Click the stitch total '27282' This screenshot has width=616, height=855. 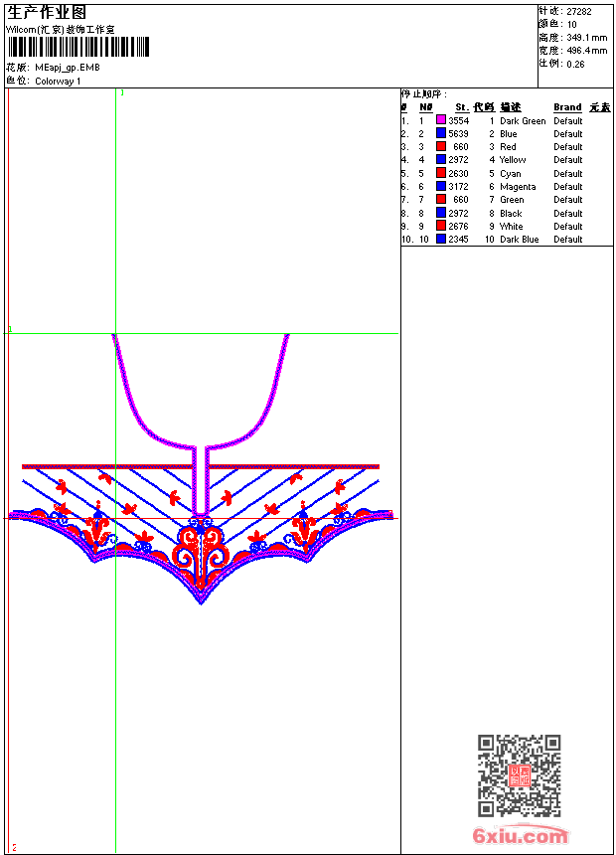pos(579,12)
